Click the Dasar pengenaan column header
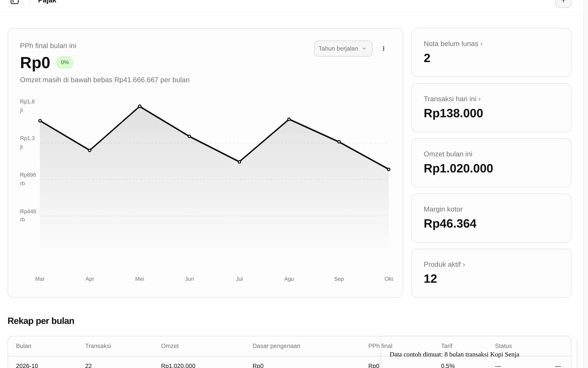Viewport: 588px width, 368px height. (x=276, y=346)
